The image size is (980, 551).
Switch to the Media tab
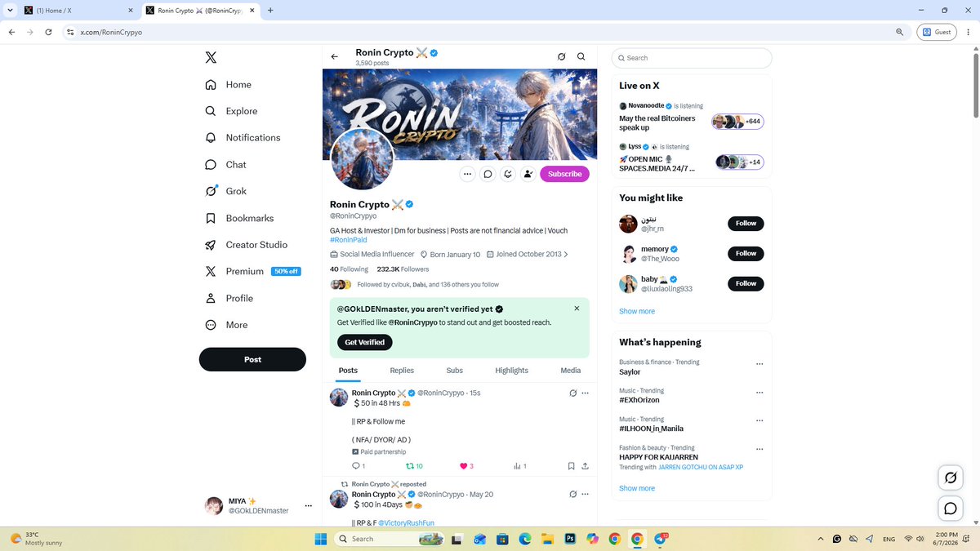[x=571, y=371]
